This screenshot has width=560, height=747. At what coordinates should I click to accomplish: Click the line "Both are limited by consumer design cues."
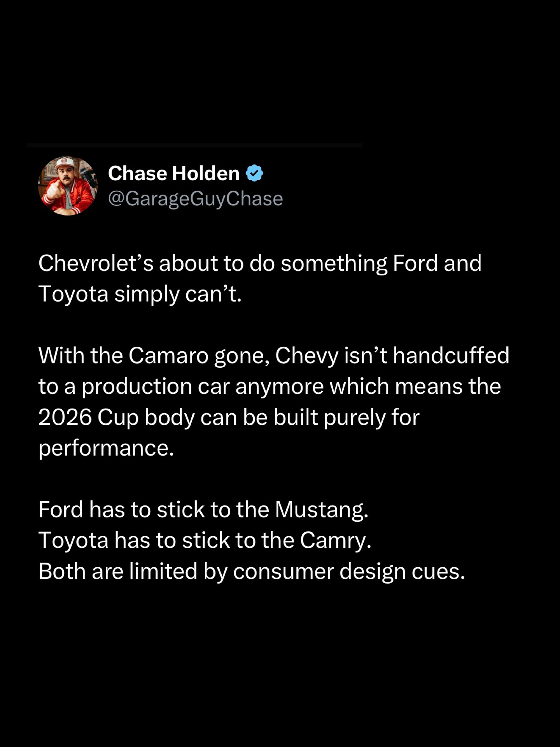point(252,572)
